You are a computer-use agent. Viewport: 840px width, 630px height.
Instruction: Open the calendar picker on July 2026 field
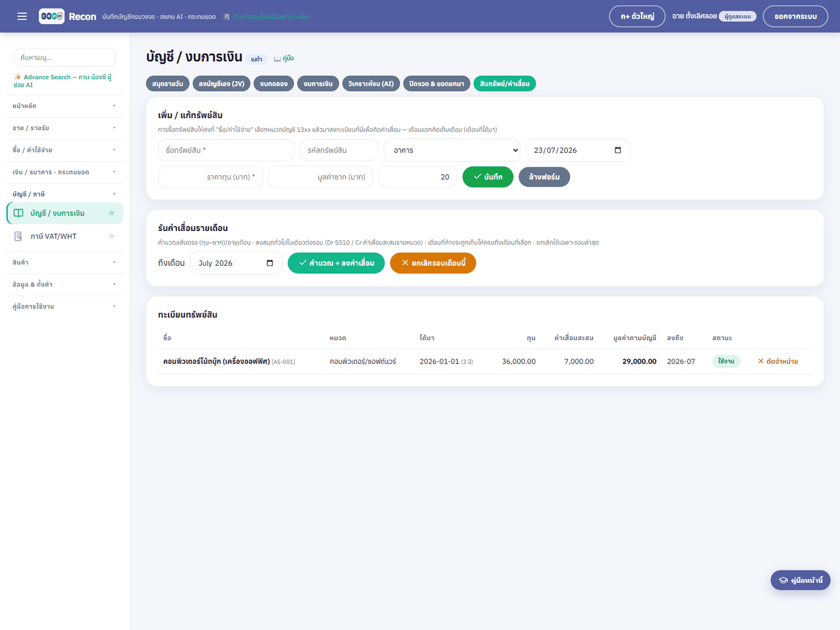[270, 263]
